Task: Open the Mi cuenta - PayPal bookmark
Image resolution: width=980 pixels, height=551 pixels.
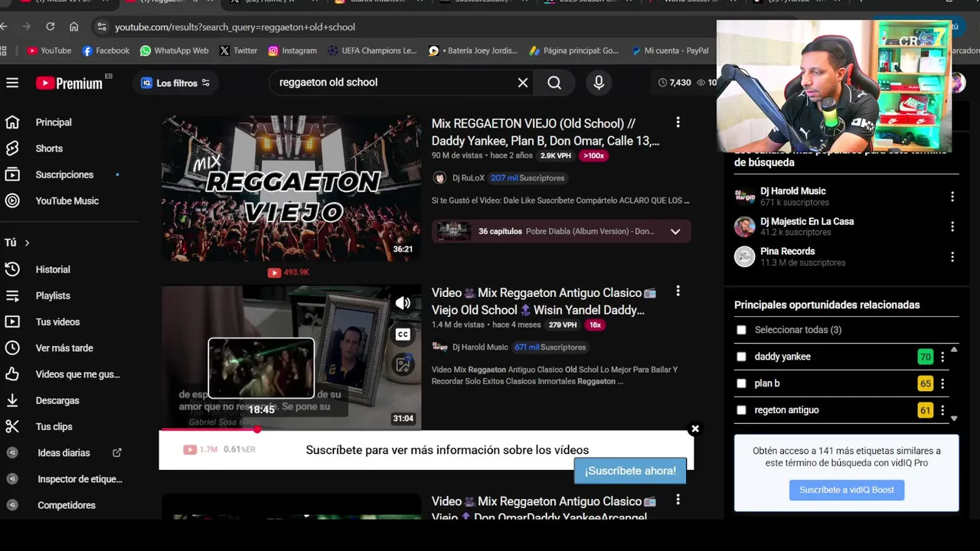Action: coord(670,51)
